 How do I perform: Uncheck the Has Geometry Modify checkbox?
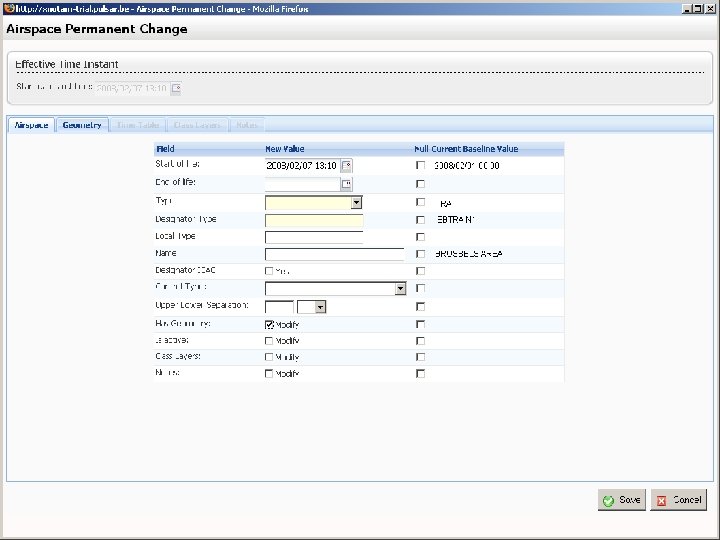[x=269, y=325]
